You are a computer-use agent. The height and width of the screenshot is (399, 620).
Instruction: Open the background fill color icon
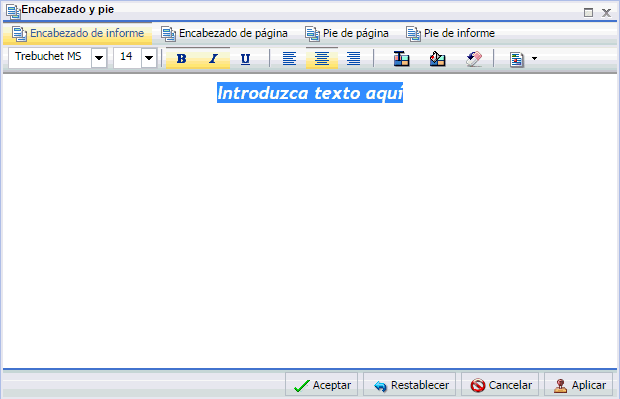(x=437, y=59)
